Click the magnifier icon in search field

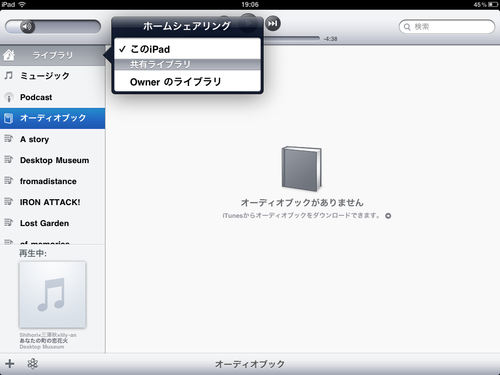click(407, 27)
